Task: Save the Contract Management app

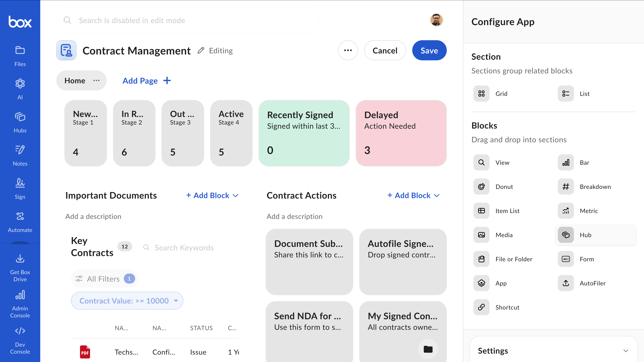Action: [429, 50]
